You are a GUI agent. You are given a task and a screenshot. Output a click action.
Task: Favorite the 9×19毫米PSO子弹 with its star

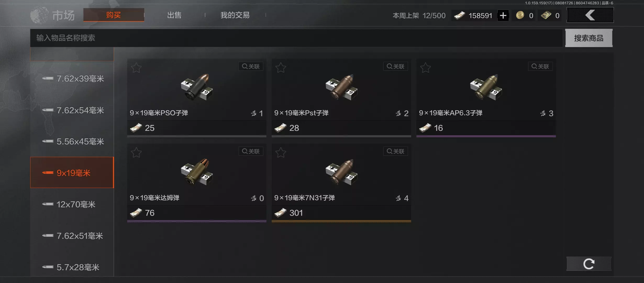(136, 68)
